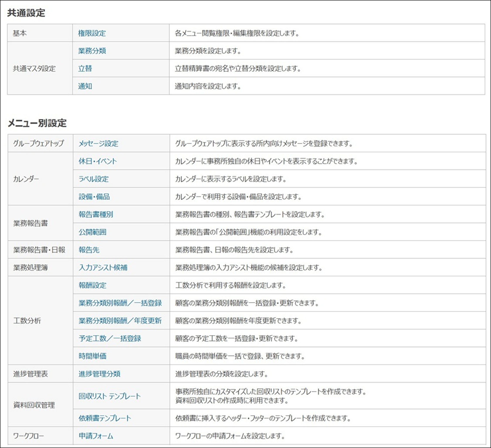
Task: Click the 公開範囲 link
Action: pyautogui.click(x=93, y=232)
